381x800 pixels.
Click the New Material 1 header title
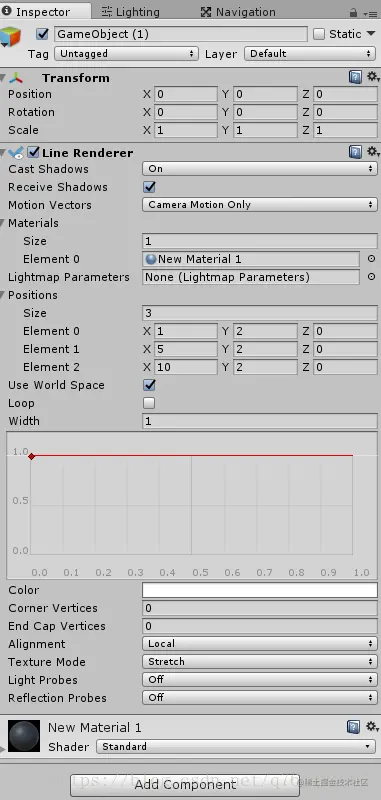(x=95, y=727)
